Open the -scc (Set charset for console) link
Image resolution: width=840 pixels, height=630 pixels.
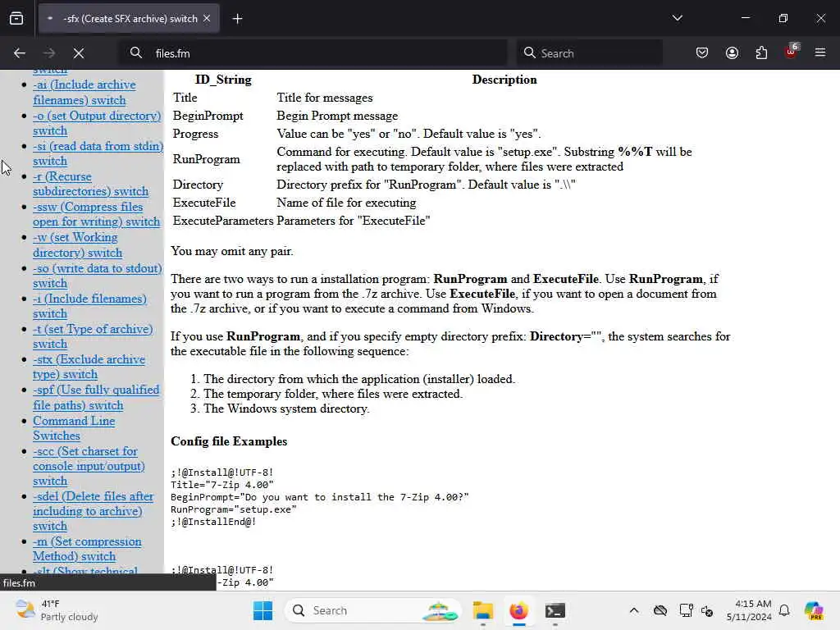(x=89, y=466)
